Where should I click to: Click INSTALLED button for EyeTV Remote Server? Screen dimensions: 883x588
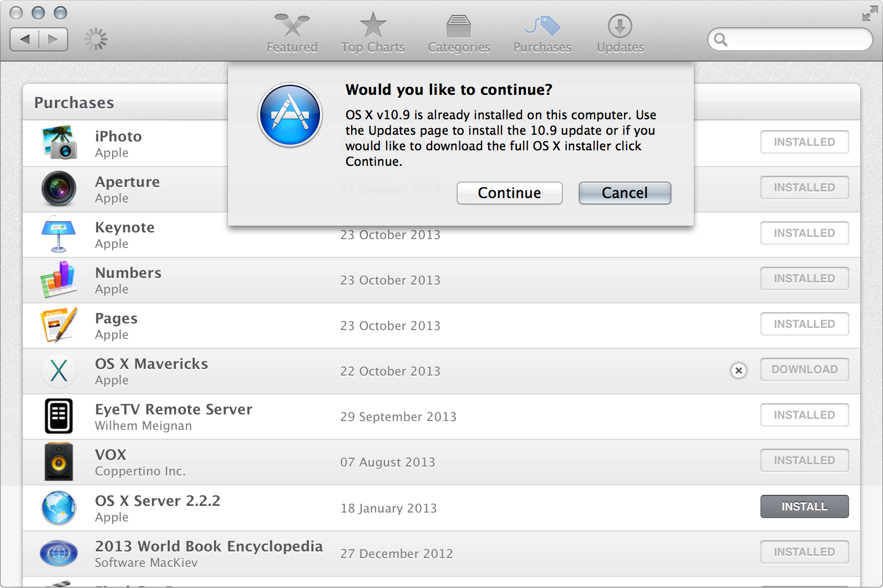click(804, 415)
